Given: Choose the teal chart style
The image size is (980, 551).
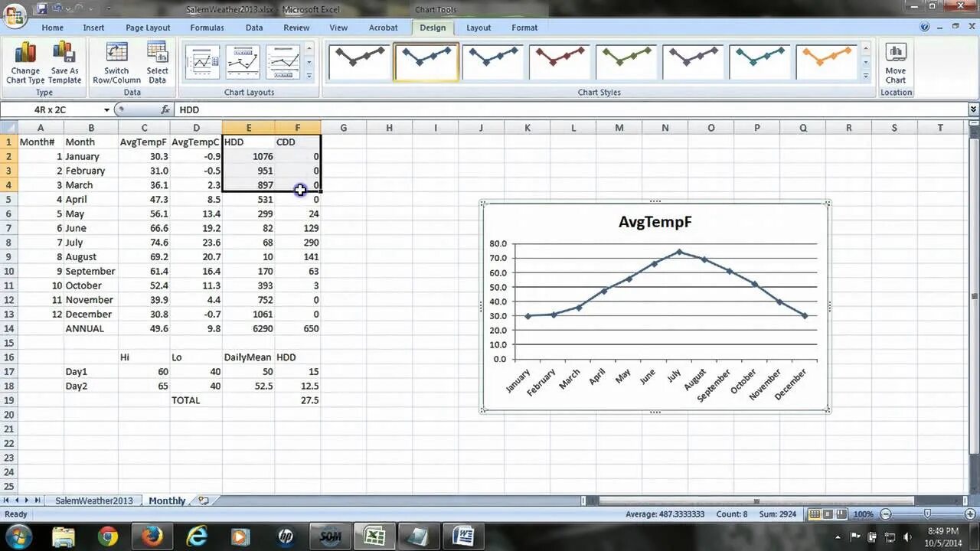Looking at the screenshot, I should (x=759, y=62).
